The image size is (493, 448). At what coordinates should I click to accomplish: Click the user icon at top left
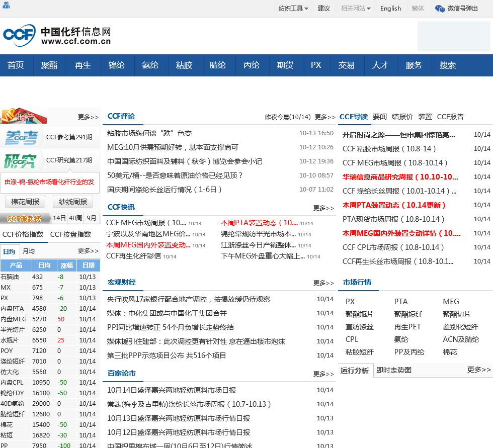[6, 5]
